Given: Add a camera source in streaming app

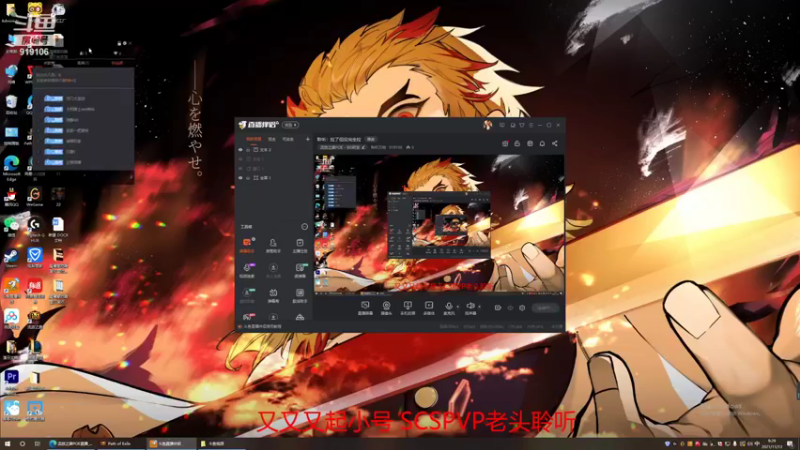Looking at the screenshot, I should [x=386, y=308].
